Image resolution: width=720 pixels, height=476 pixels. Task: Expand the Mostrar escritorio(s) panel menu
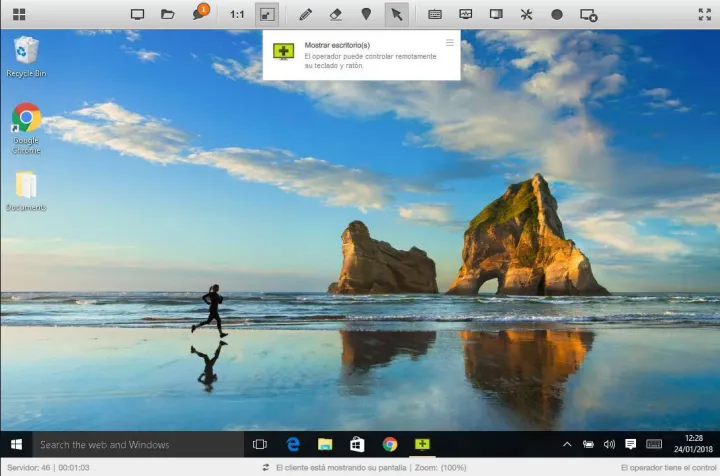(x=449, y=43)
